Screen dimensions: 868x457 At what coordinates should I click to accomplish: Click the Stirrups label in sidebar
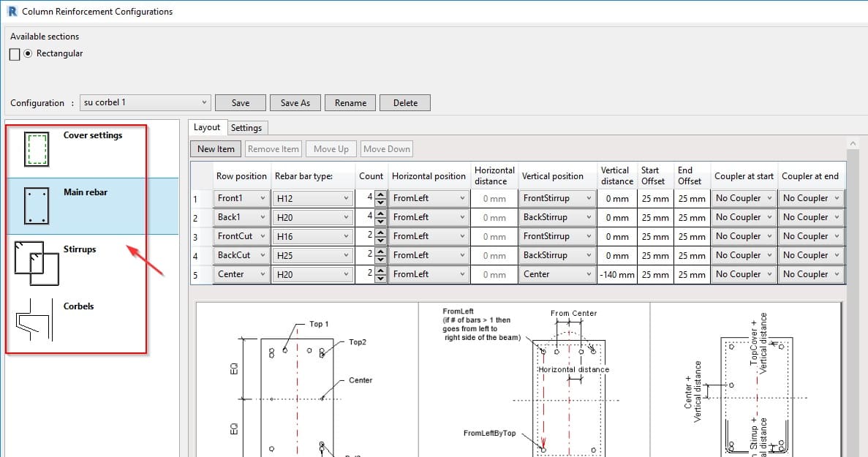click(x=80, y=249)
